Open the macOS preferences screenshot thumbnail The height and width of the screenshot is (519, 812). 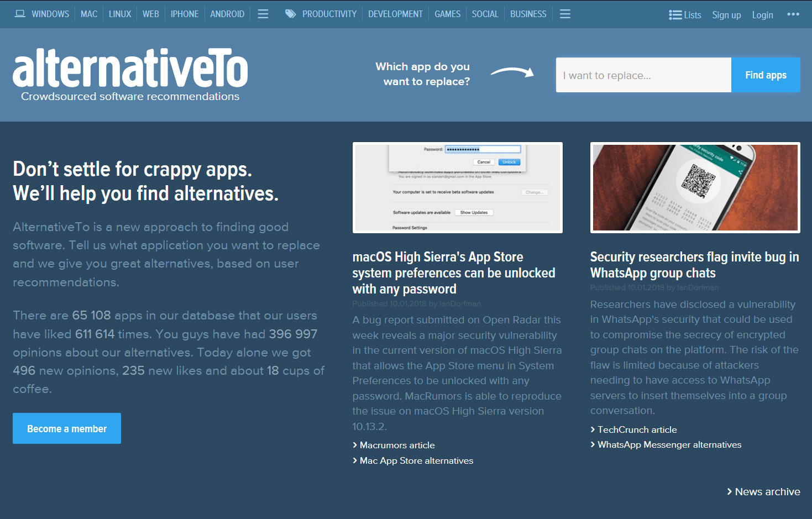coord(458,187)
